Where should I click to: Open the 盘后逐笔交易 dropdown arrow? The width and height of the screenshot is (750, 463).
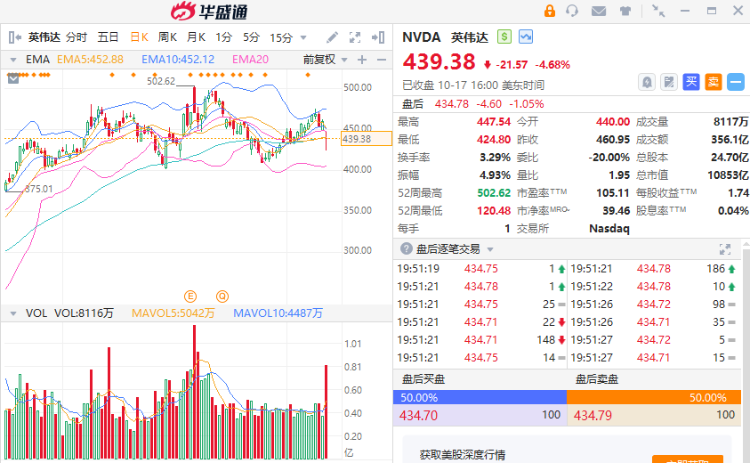(x=490, y=249)
